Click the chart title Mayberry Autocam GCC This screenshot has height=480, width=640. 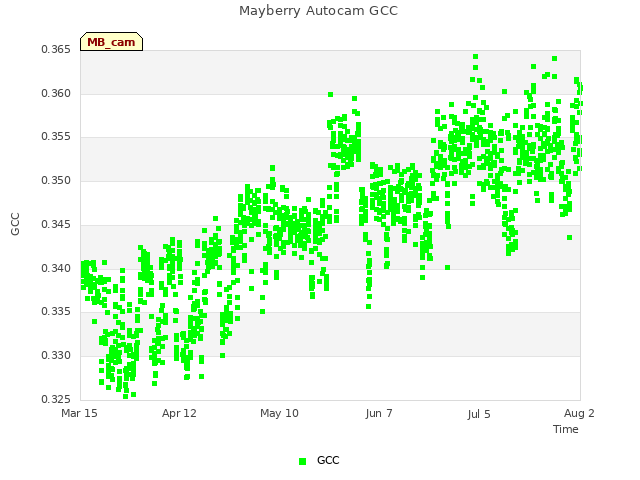(x=318, y=11)
